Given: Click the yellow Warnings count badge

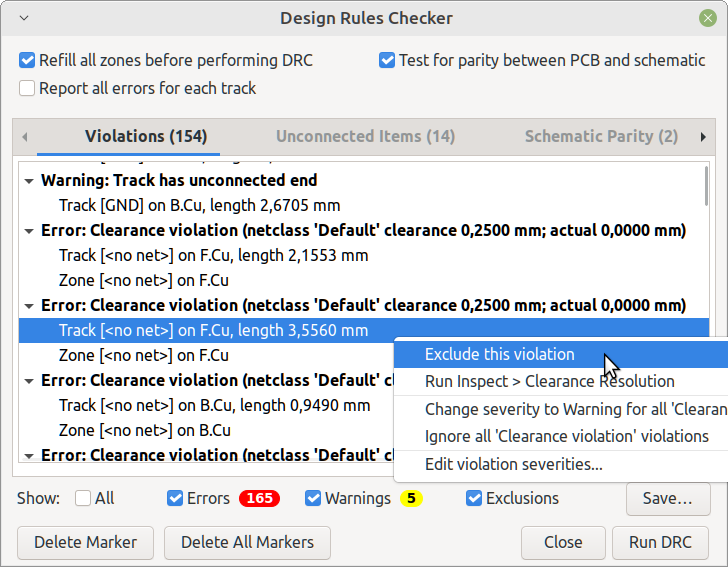Looking at the screenshot, I should [411, 498].
